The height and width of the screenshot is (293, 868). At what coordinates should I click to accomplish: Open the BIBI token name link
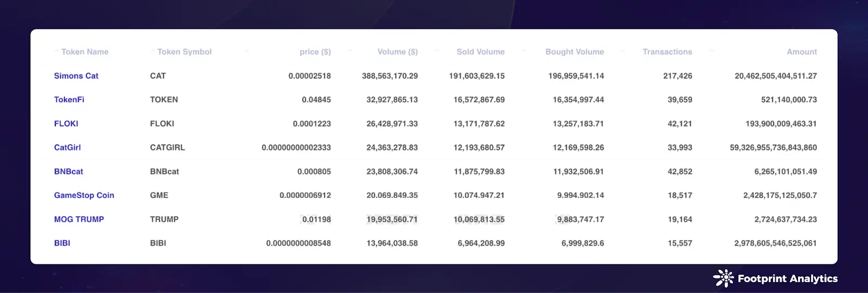pyautogui.click(x=62, y=243)
